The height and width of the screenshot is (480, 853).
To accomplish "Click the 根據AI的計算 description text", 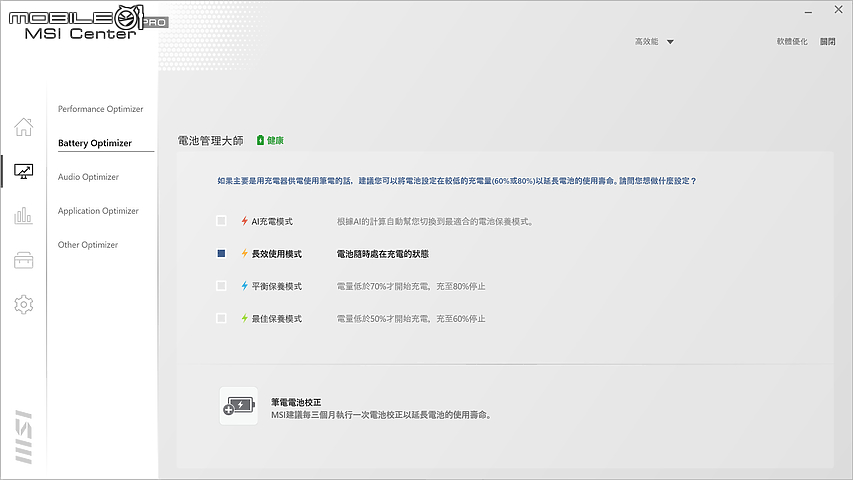I will 435,221.
